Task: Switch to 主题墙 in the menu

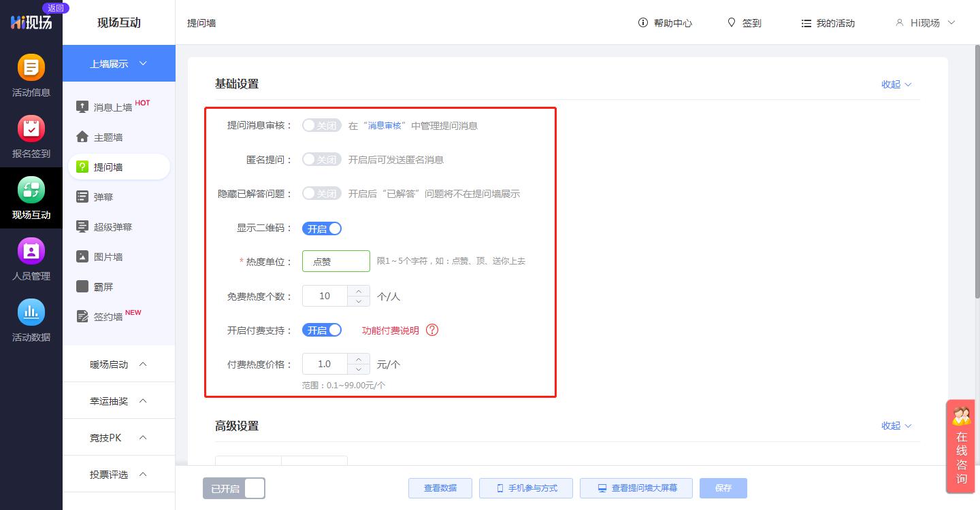Action: tap(103, 137)
